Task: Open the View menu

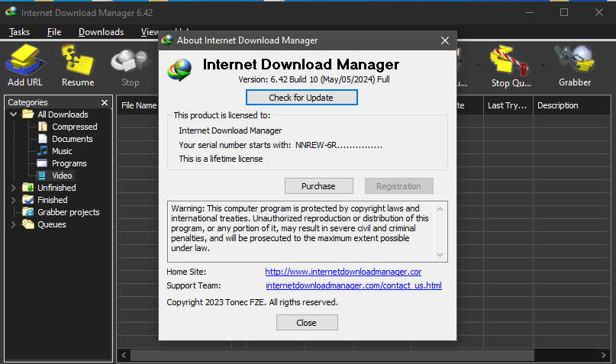Action: (150, 32)
